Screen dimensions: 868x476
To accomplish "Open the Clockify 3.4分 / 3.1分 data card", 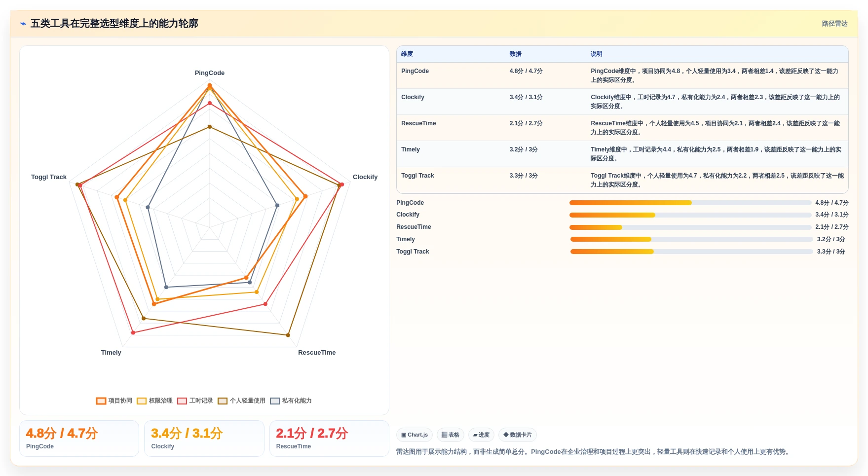I will click(204, 439).
